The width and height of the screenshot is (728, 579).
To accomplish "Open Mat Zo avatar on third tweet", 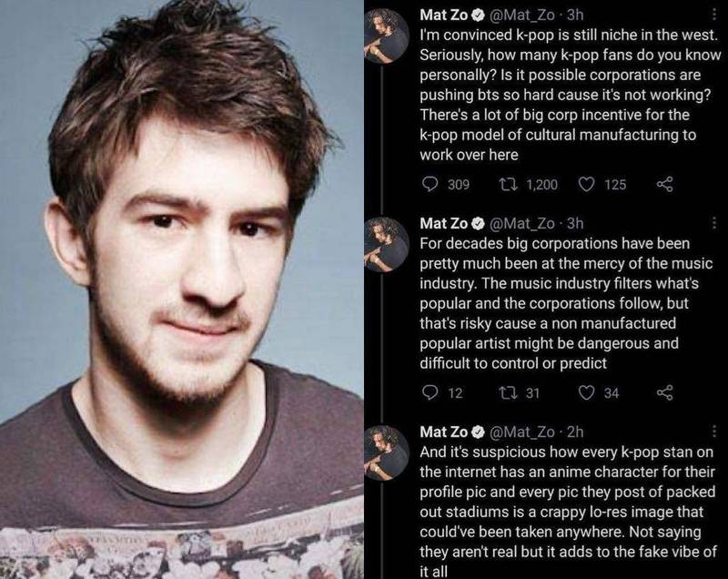I will tap(384, 452).
